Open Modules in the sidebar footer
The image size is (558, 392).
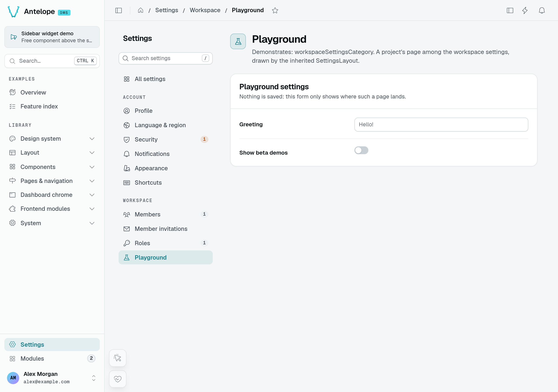tap(52, 358)
